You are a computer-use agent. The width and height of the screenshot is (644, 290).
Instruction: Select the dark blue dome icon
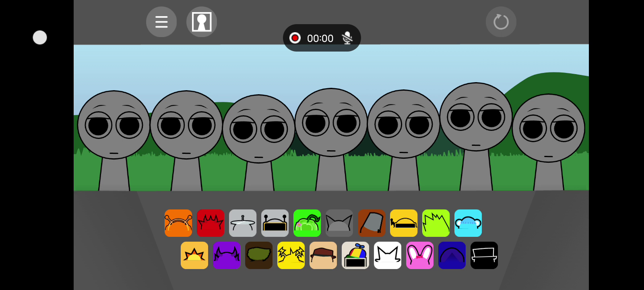452,255
